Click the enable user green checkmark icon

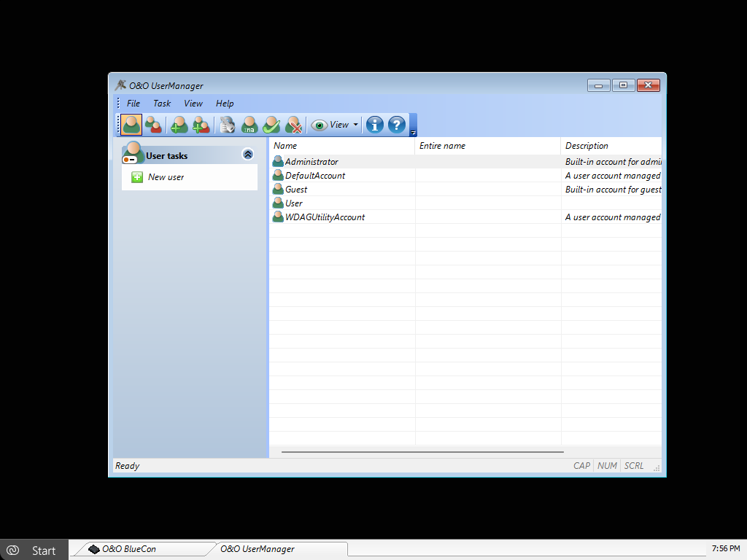(271, 125)
